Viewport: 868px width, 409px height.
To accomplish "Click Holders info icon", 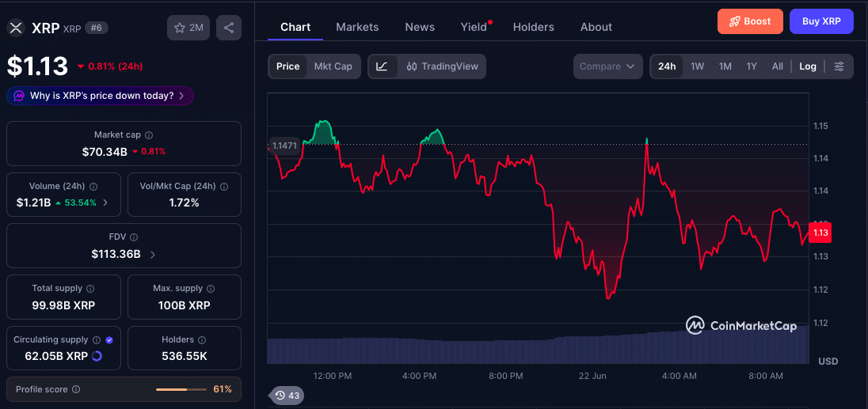I will click(202, 340).
